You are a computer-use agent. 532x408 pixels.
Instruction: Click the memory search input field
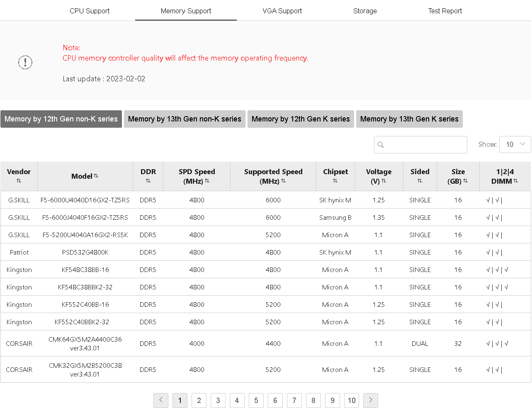click(x=420, y=145)
